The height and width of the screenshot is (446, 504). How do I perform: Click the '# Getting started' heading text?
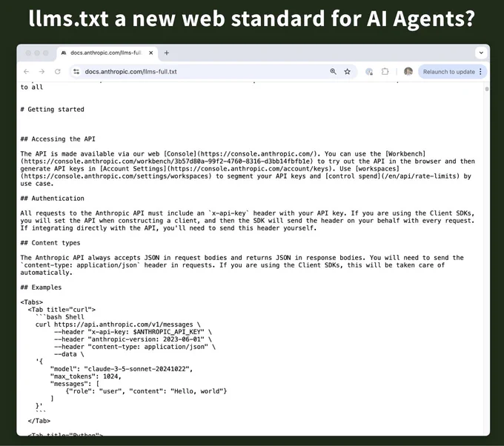[x=52, y=109]
